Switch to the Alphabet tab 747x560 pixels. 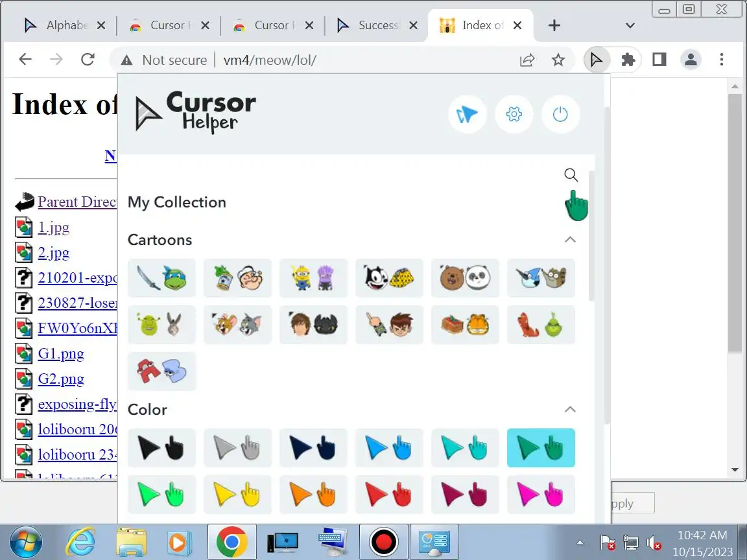click(57, 25)
